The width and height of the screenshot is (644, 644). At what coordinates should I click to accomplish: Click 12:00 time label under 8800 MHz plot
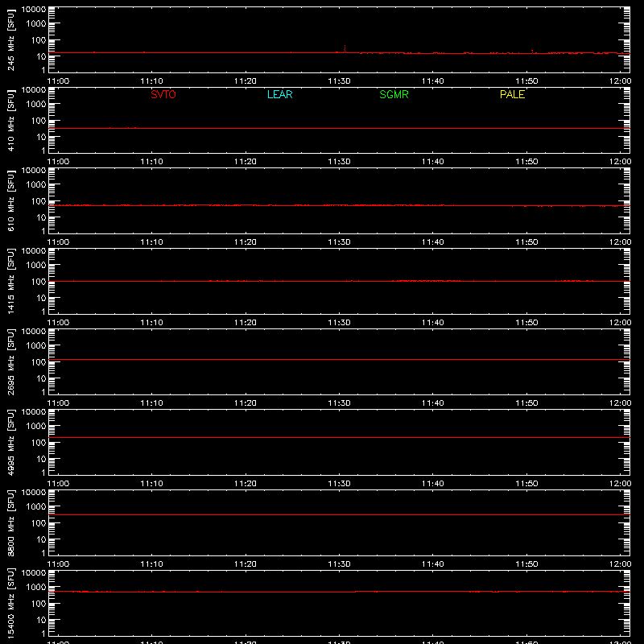pos(620,564)
